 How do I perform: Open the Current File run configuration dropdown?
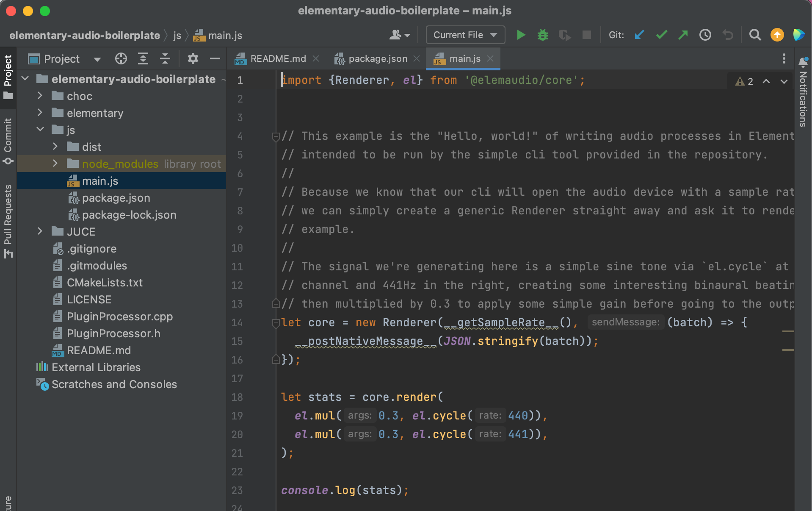click(465, 35)
